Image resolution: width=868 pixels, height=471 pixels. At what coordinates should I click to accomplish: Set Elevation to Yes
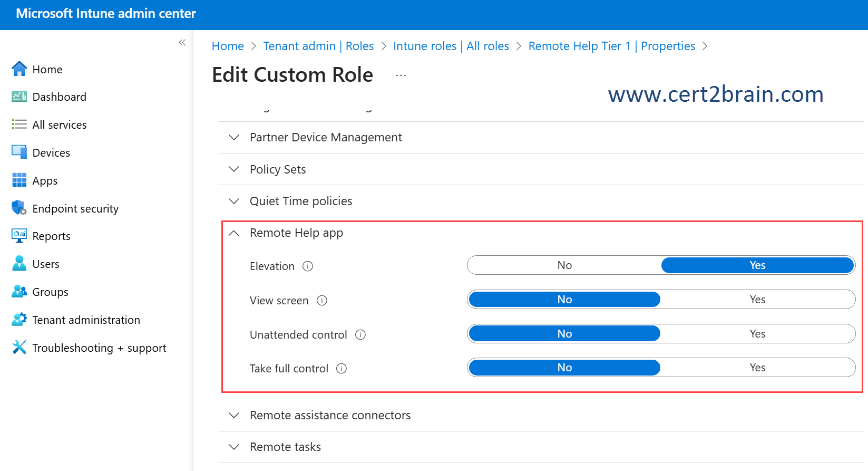[757, 265]
